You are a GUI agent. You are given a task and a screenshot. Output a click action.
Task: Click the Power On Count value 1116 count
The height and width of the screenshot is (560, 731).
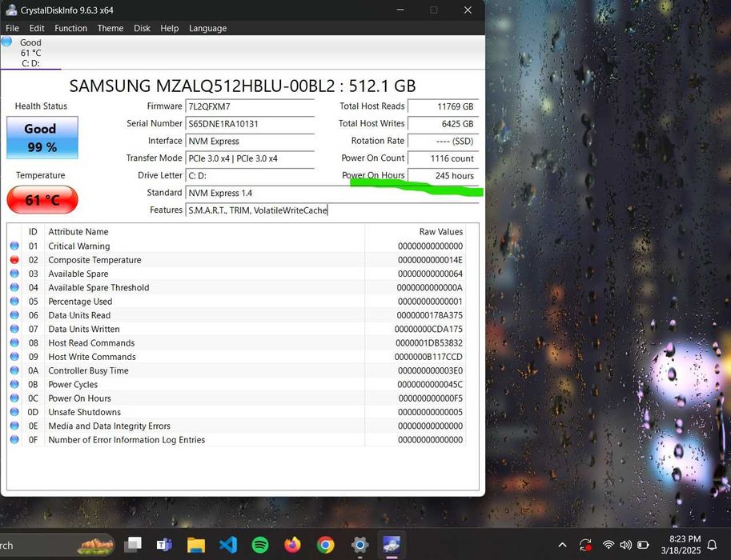443,158
